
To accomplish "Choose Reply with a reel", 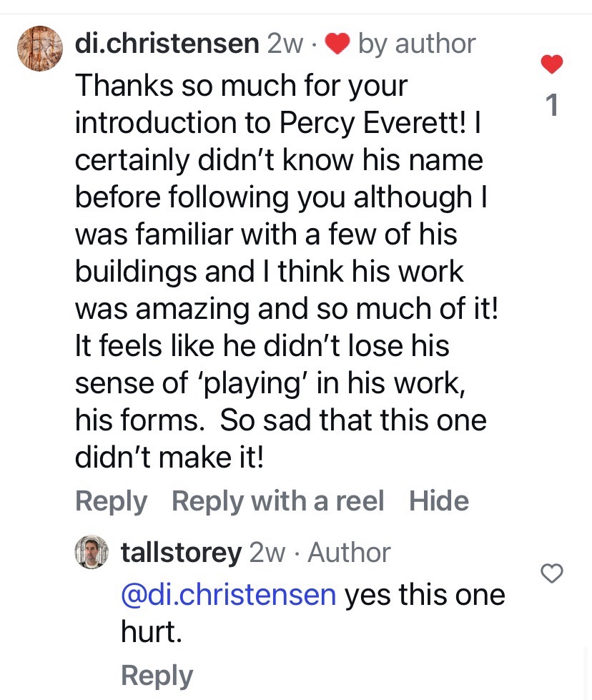I will [x=277, y=501].
